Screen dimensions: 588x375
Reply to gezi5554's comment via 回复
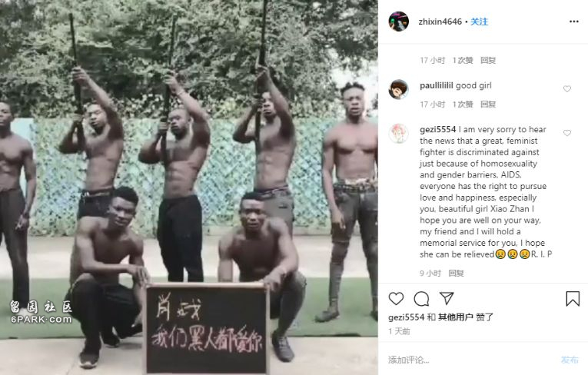pyautogui.click(x=456, y=274)
